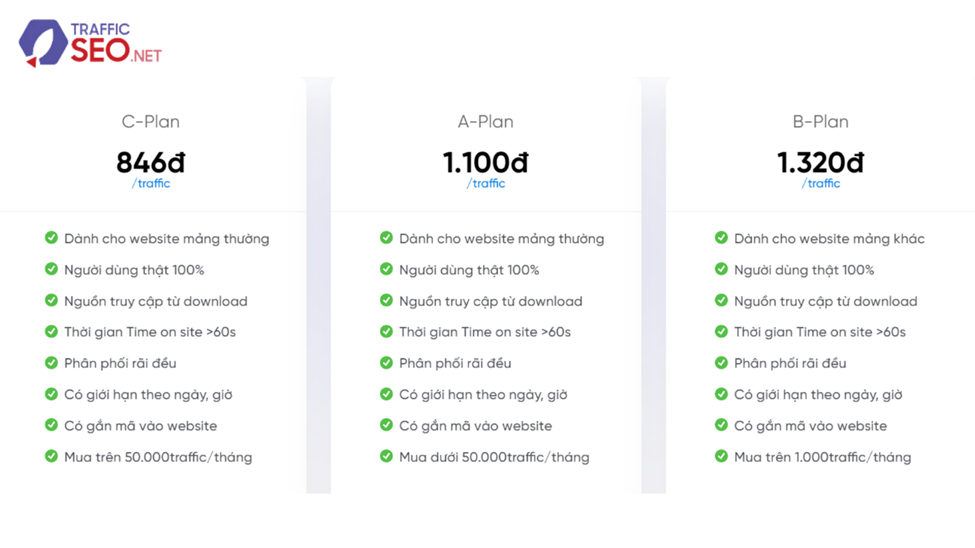This screenshot has height=548, width=975.
Task: Click the 1.320đ price
Action: click(x=821, y=162)
